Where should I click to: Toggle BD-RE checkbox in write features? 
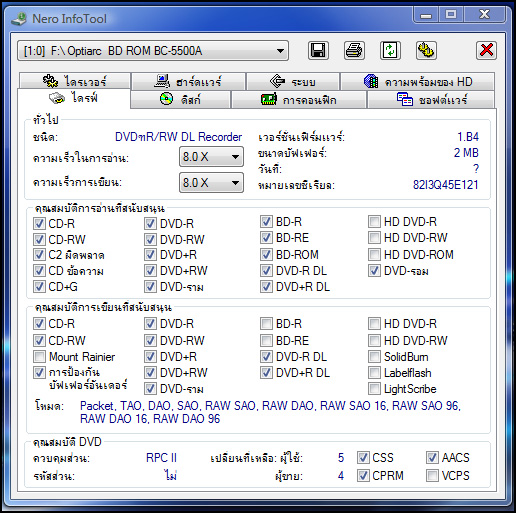(266, 340)
